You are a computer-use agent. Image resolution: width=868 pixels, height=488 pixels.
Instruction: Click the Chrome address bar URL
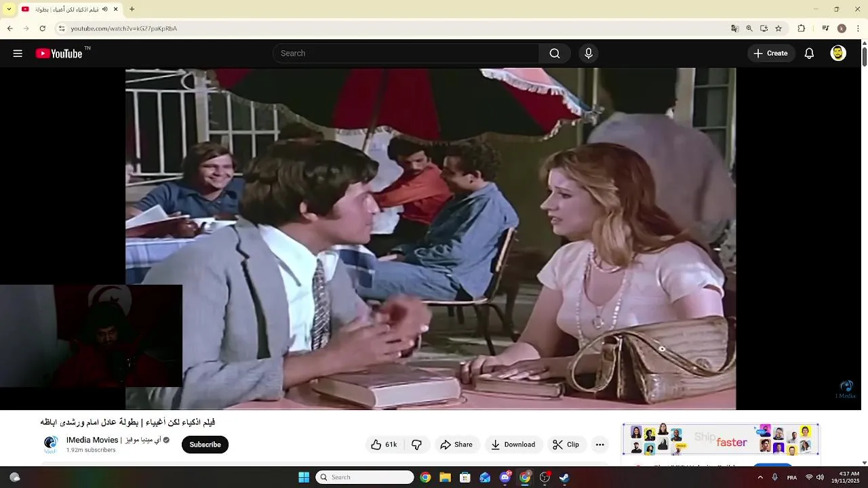click(x=124, y=28)
